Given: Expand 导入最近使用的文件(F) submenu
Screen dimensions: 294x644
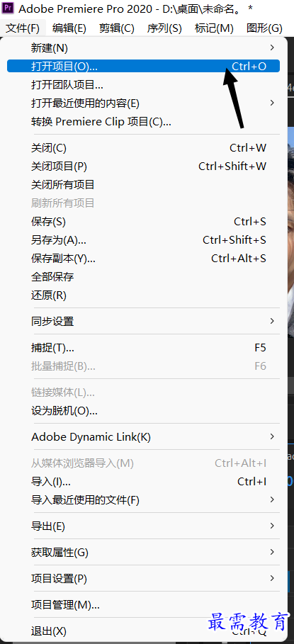Looking at the screenshot, I should coord(143,500).
